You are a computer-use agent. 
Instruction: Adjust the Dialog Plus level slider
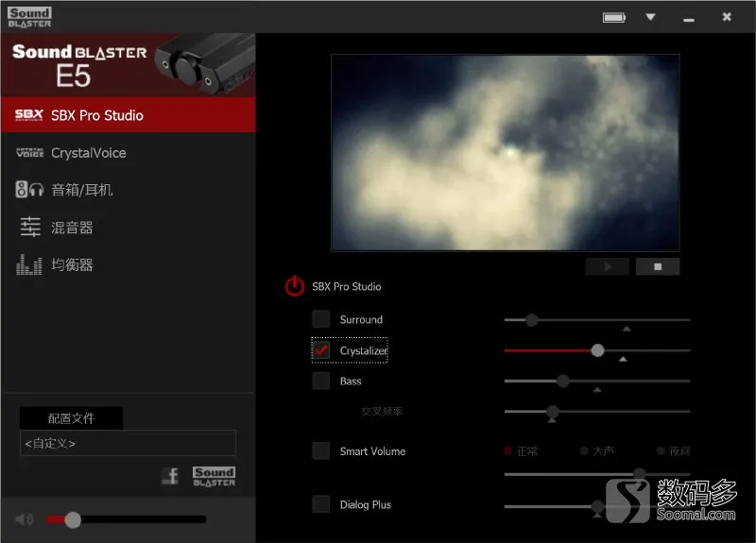(x=597, y=506)
